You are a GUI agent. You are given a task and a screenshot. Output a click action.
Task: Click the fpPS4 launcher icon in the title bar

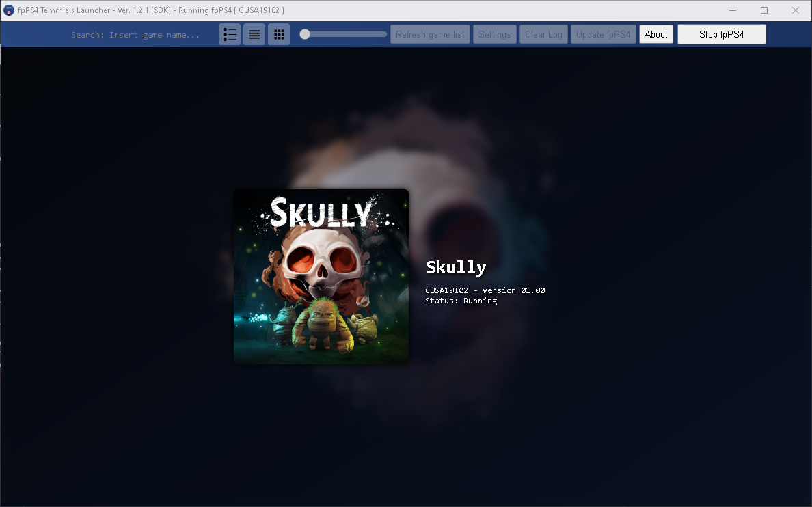(9, 10)
